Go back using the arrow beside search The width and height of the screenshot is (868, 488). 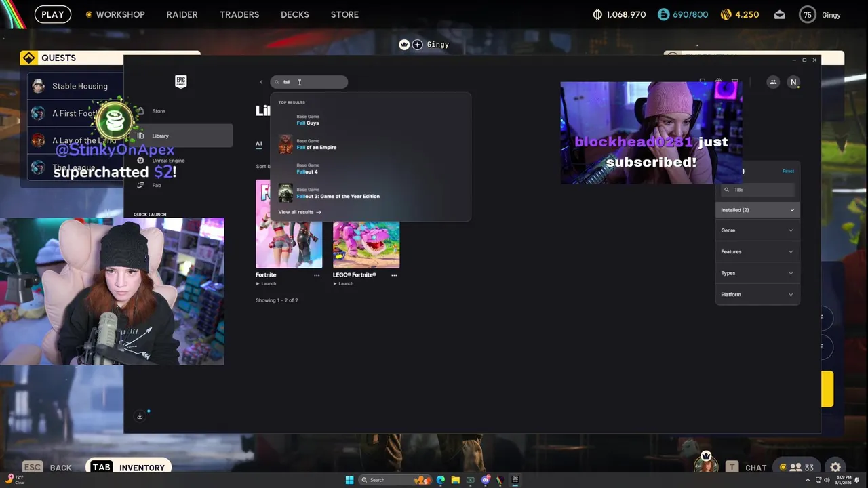point(261,82)
